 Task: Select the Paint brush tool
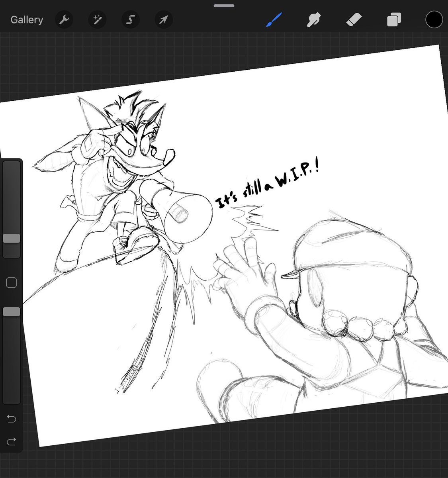(274, 20)
